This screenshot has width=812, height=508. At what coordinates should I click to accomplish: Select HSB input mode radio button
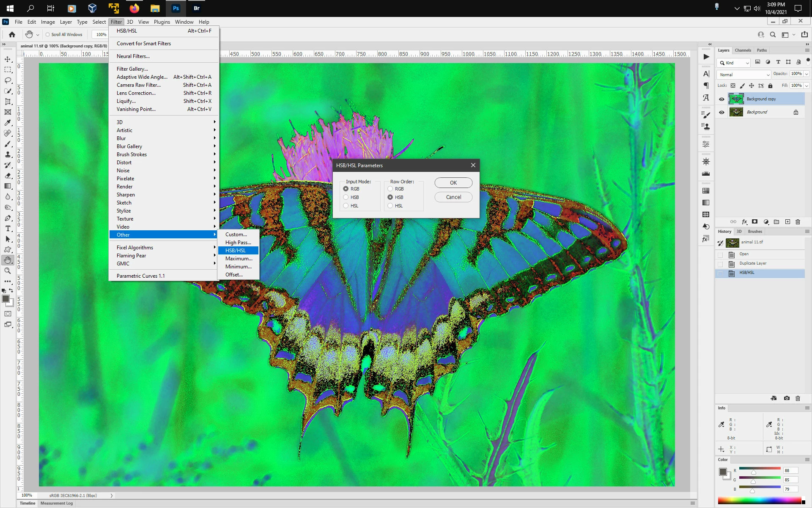click(346, 197)
